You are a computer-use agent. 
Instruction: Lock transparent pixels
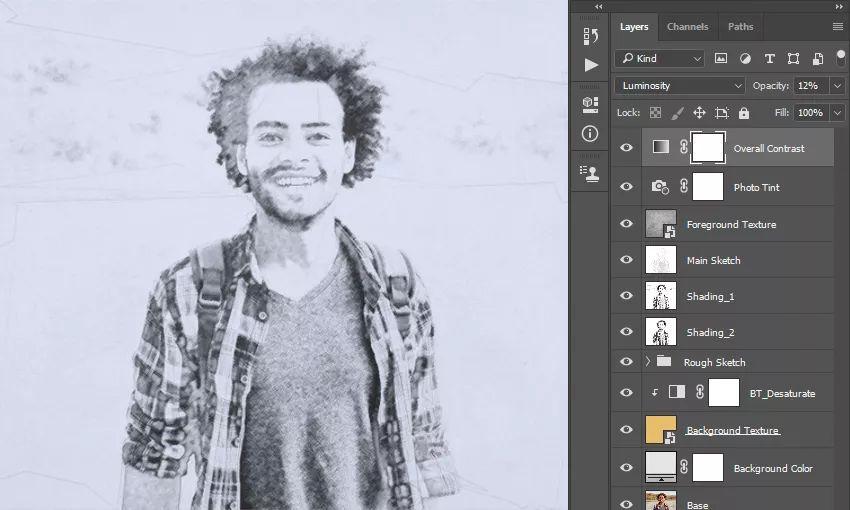(x=655, y=113)
